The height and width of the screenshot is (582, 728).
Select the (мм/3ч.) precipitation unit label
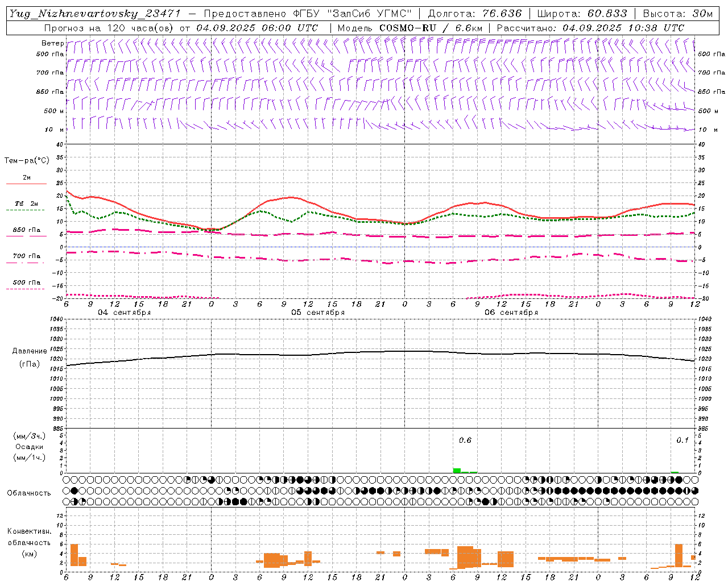(29, 436)
